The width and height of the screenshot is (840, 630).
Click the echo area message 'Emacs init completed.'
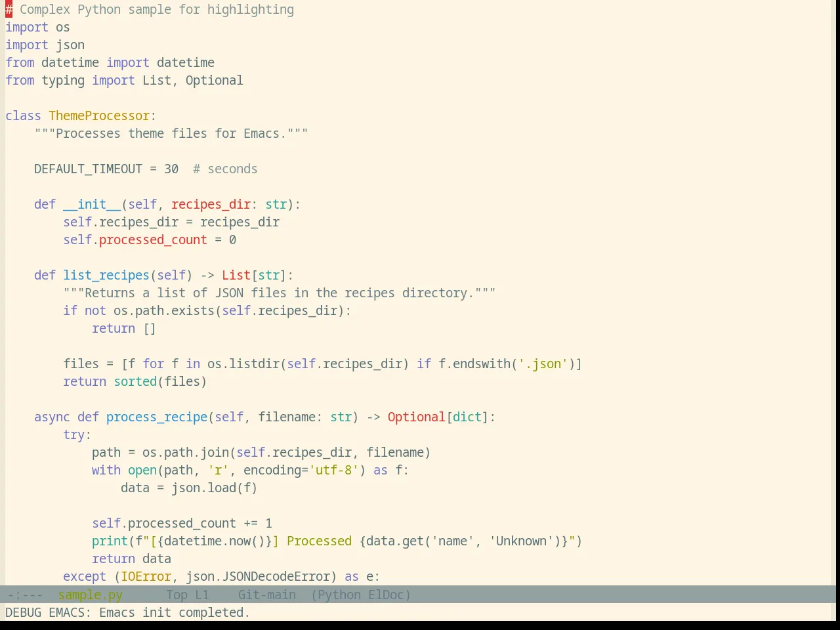coord(175,612)
